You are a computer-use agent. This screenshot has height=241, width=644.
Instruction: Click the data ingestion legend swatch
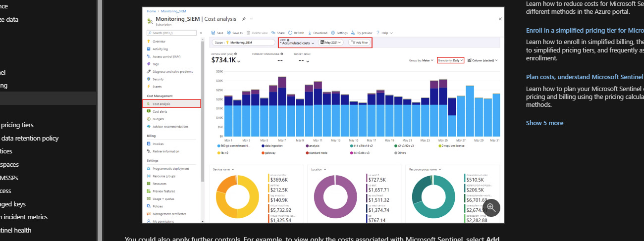(263, 146)
